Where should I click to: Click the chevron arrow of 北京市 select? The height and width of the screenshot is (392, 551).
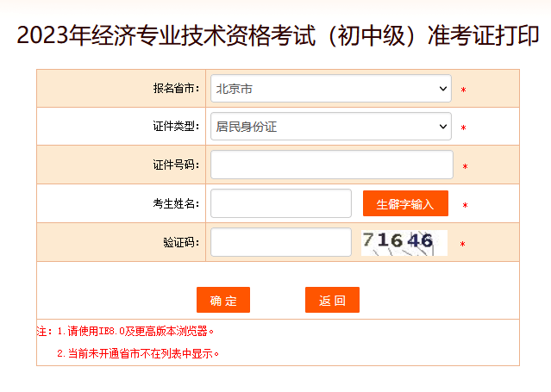(x=443, y=89)
